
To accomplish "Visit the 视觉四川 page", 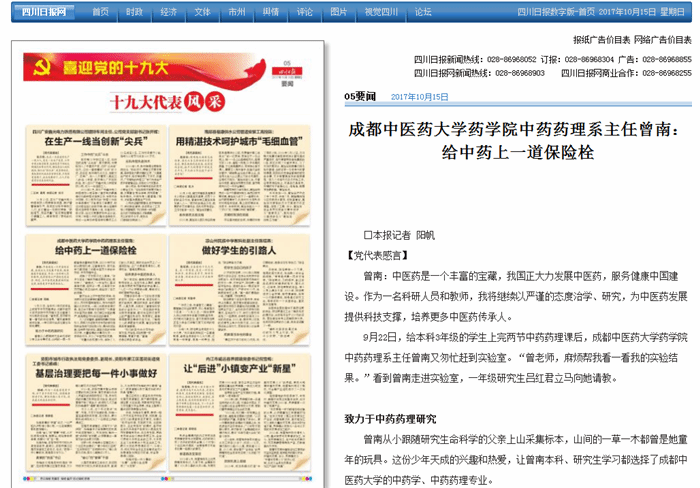I will click(x=380, y=12).
